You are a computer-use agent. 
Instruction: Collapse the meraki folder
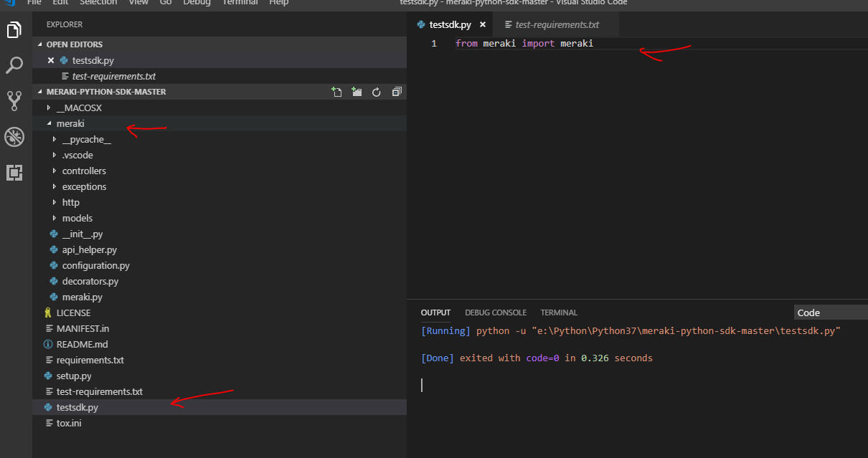click(x=70, y=123)
